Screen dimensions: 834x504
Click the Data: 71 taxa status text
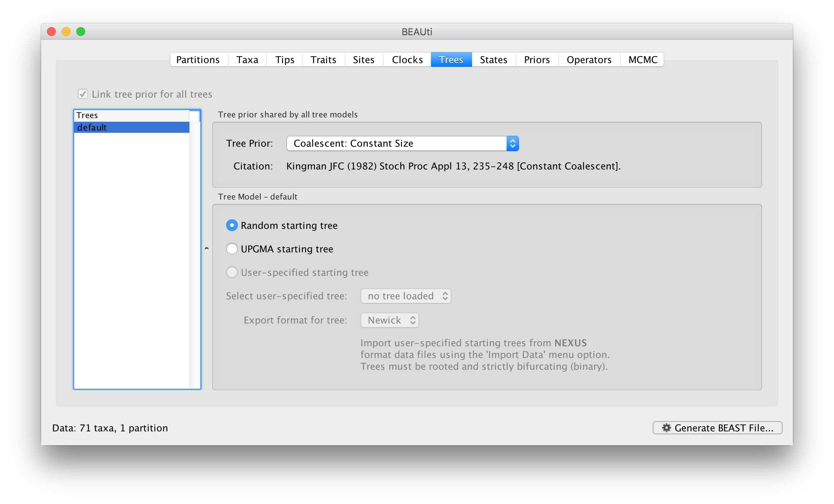click(110, 428)
